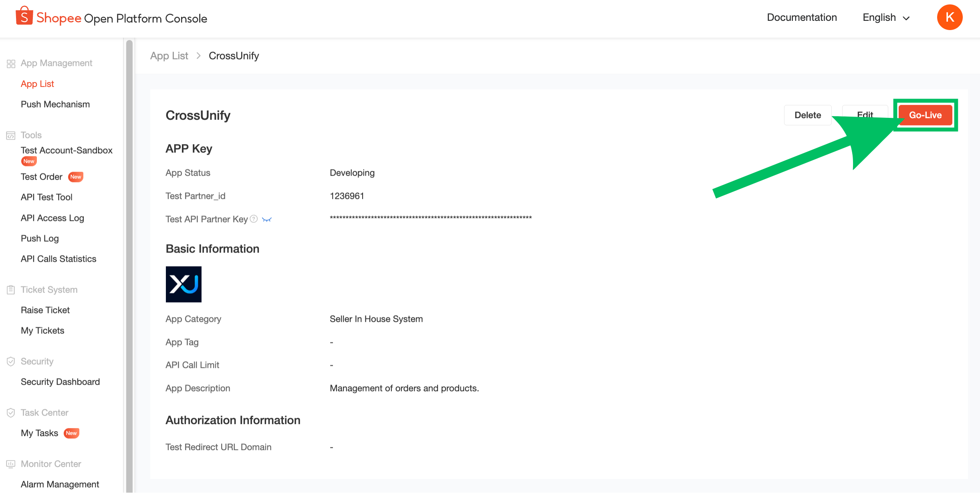Open Test Order tool
This screenshot has height=493, width=980.
[x=42, y=177]
